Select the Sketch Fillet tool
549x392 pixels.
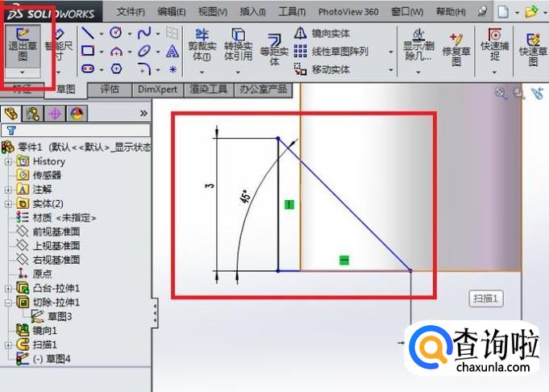pyautogui.click(x=144, y=69)
